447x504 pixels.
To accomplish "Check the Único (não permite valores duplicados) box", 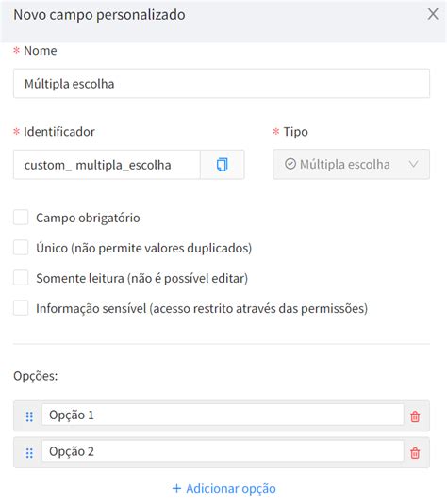I will click(21, 248).
